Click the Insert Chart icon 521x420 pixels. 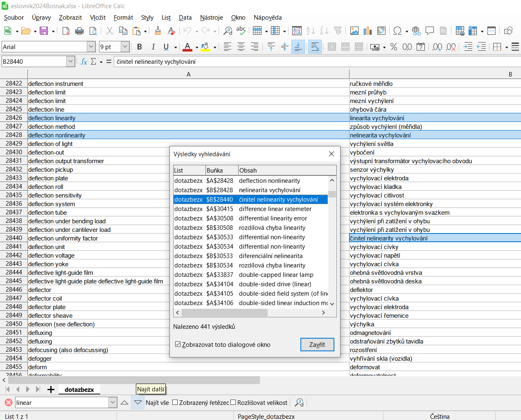pos(368,31)
